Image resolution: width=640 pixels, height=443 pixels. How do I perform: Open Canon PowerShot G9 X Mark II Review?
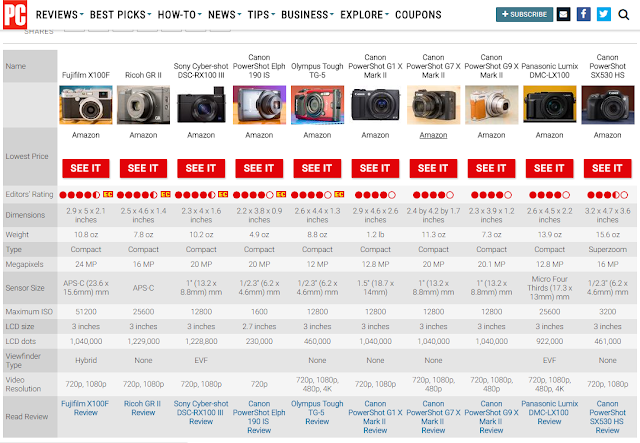click(x=491, y=417)
